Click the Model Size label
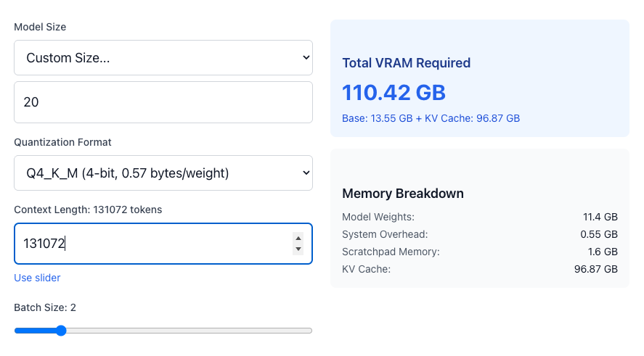Image resolution: width=644 pixels, height=356 pixels. pyautogui.click(x=40, y=27)
